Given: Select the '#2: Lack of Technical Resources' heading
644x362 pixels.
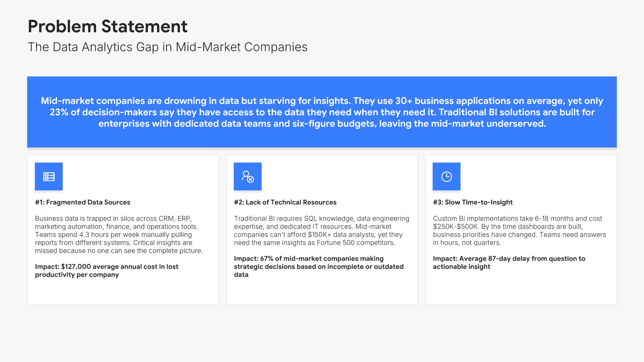Looking at the screenshot, I should click(x=285, y=202).
